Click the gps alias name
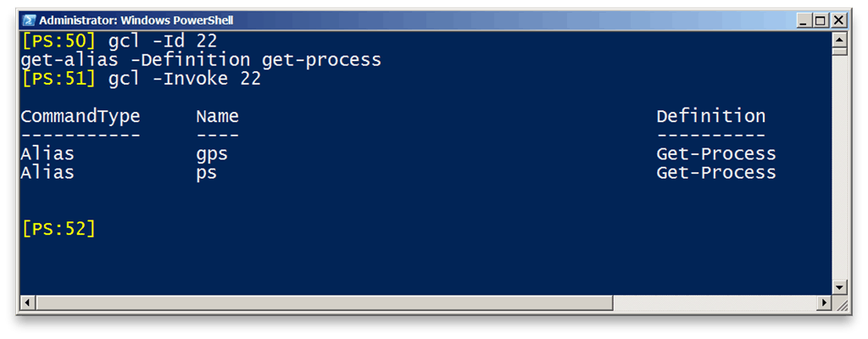868x339 pixels. coord(212,154)
